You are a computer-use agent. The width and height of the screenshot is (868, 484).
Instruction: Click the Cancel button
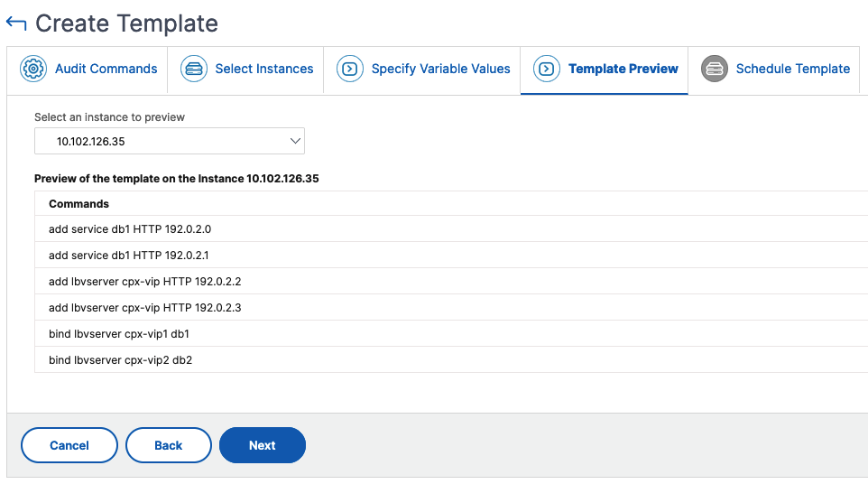(x=69, y=445)
